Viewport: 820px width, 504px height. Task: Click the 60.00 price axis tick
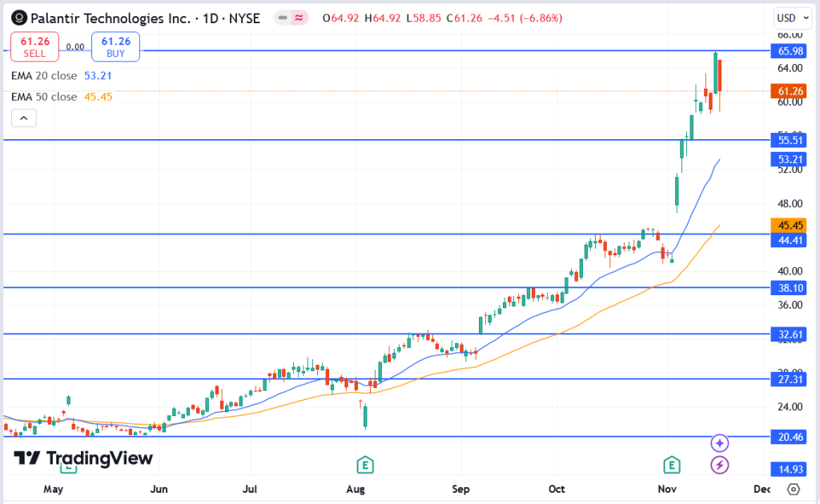coord(790,102)
